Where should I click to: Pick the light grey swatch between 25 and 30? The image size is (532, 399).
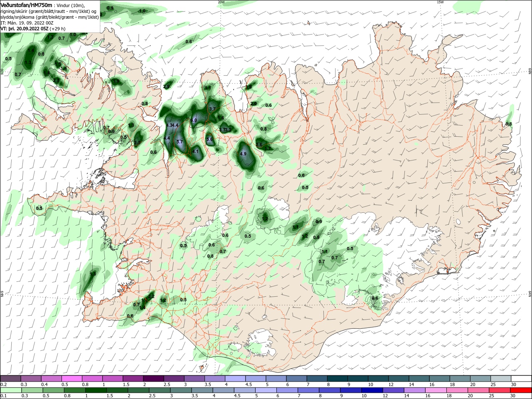[501, 378]
